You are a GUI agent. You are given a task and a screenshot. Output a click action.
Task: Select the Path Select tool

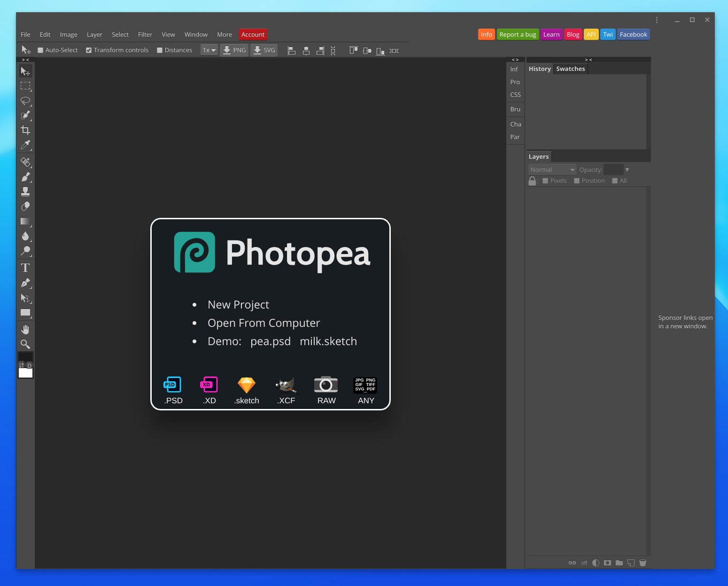(x=25, y=298)
